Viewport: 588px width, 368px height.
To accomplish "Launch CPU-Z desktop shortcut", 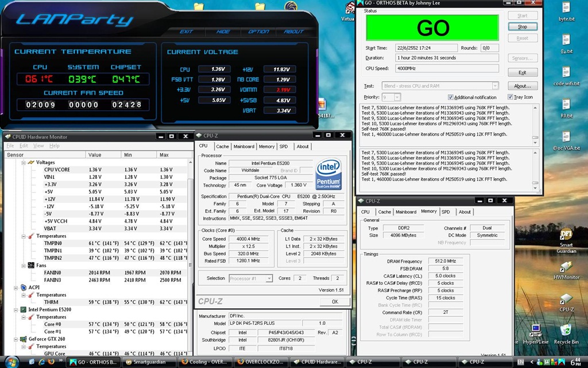I will pos(566,302).
